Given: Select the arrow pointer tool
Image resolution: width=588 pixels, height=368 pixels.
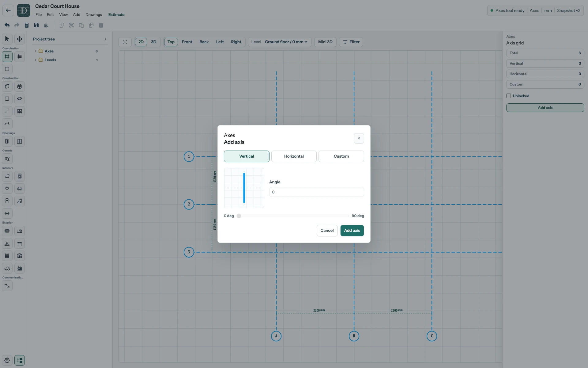Looking at the screenshot, I should pos(7,39).
